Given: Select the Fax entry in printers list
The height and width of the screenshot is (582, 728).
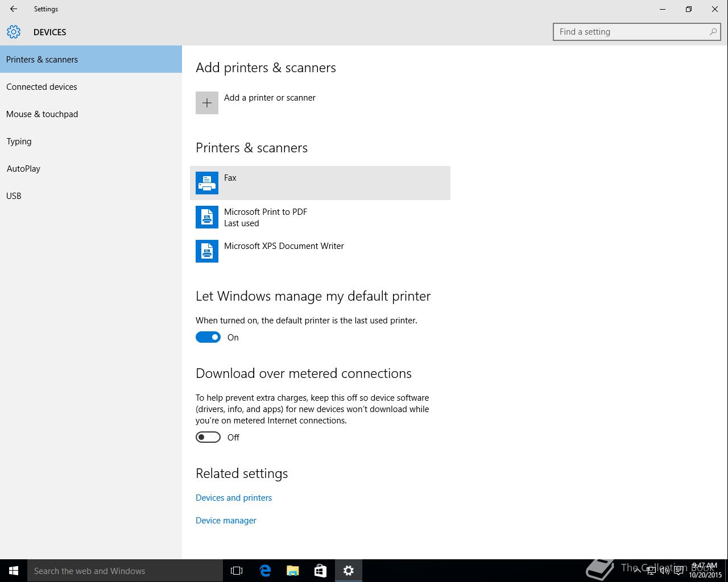Looking at the screenshot, I should (320, 183).
